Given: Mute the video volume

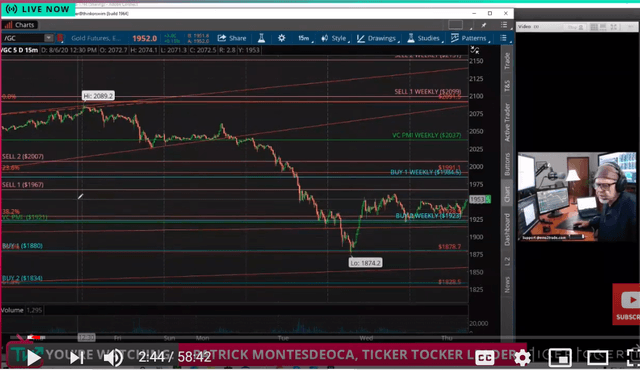Looking at the screenshot, I should coord(113,358).
